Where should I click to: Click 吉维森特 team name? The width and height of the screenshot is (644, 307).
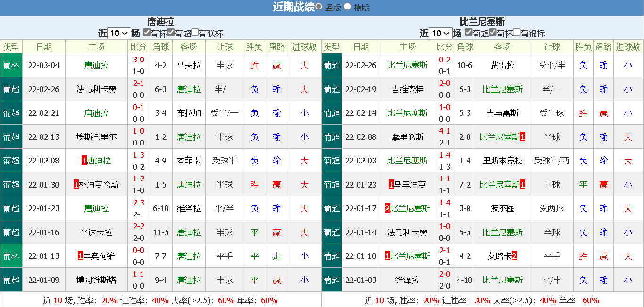[408, 89]
